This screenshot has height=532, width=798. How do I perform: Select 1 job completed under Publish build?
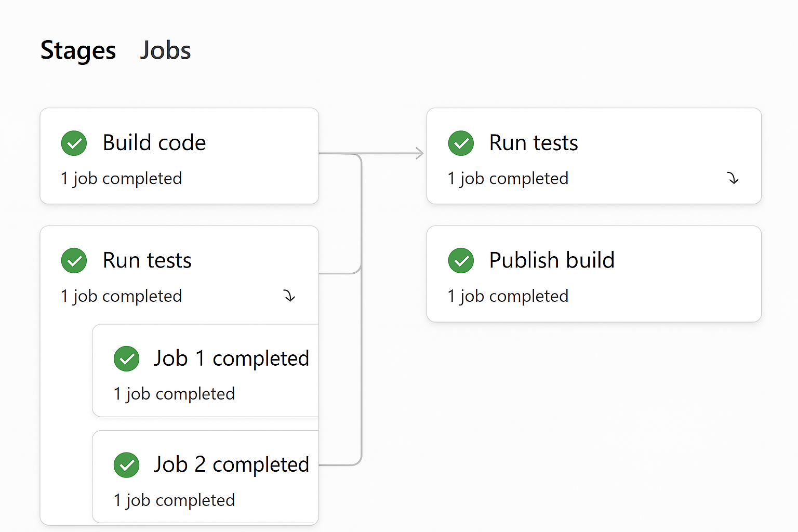tap(508, 296)
